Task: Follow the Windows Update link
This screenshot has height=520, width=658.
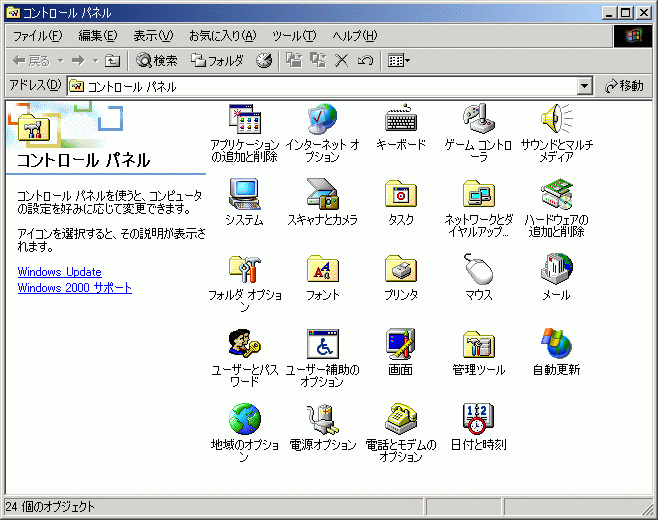Action: [x=60, y=272]
